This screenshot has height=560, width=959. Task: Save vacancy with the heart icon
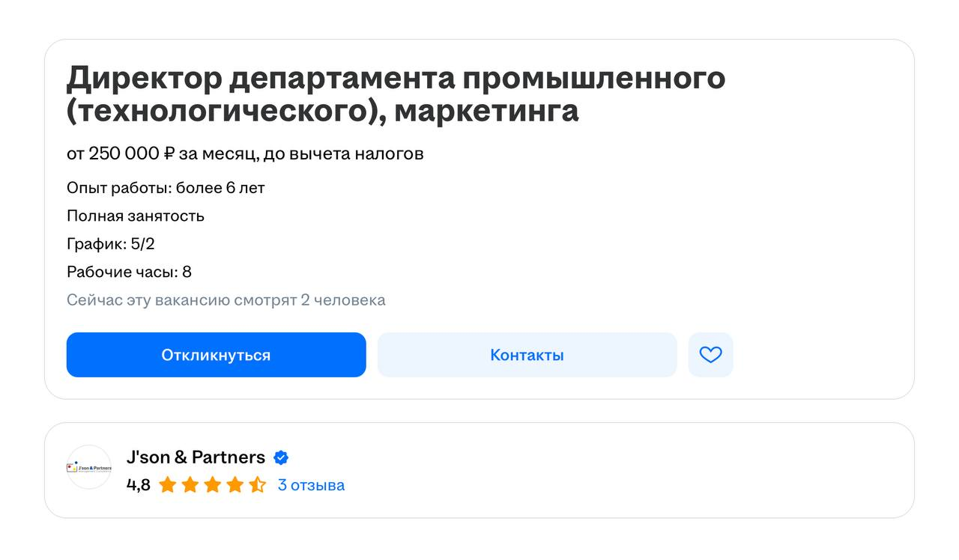pos(710,355)
